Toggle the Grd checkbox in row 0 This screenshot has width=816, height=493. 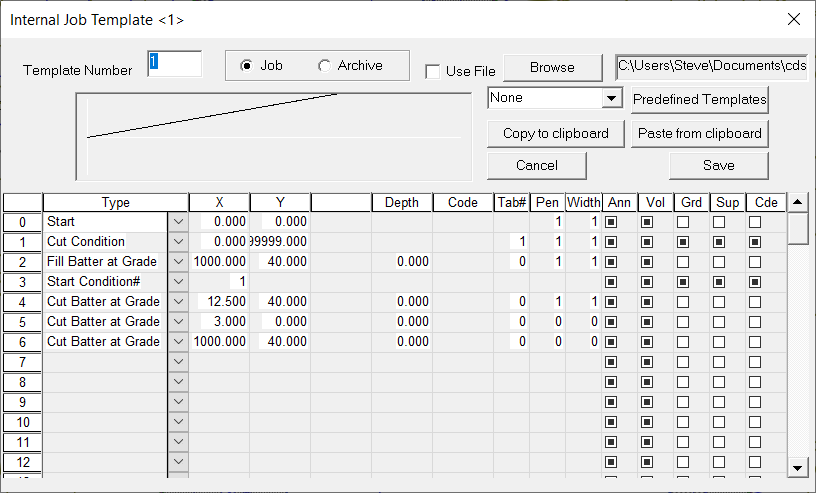[683, 221]
